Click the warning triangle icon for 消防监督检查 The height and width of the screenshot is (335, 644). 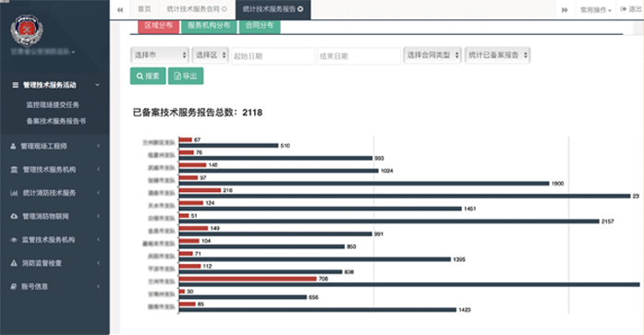pyautogui.click(x=14, y=263)
